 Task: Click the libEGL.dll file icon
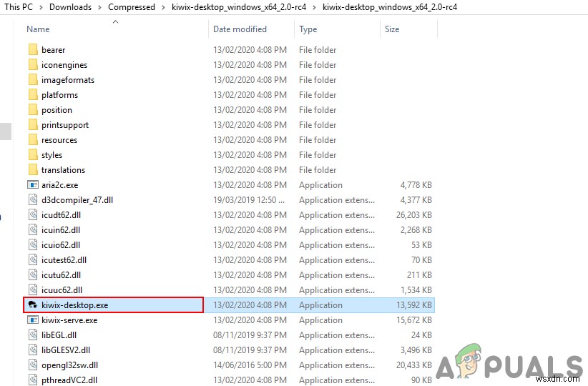coord(33,335)
